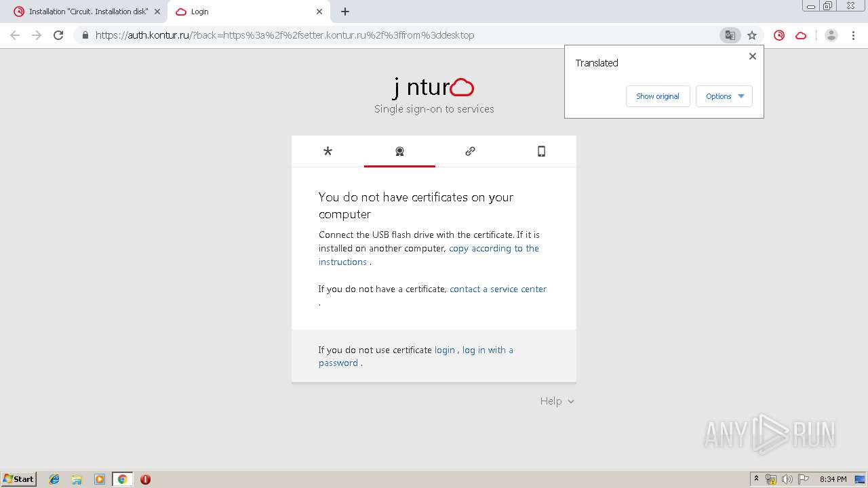The width and height of the screenshot is (868, 488).
Task: Click the Kontur logo at top
Action: click(433, 87)
